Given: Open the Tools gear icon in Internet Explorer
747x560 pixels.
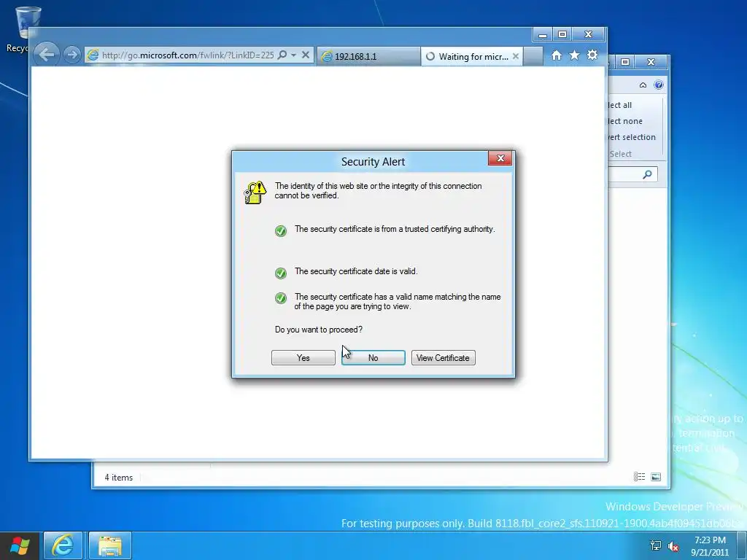Looking at the screenshot, I should (x=592, y=55).
